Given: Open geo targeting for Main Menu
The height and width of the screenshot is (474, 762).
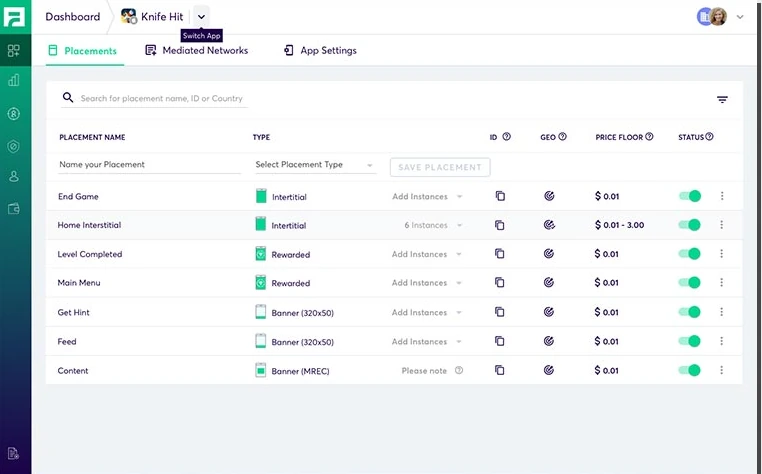Looking at the screenshot, I should (x=549, y=282).
